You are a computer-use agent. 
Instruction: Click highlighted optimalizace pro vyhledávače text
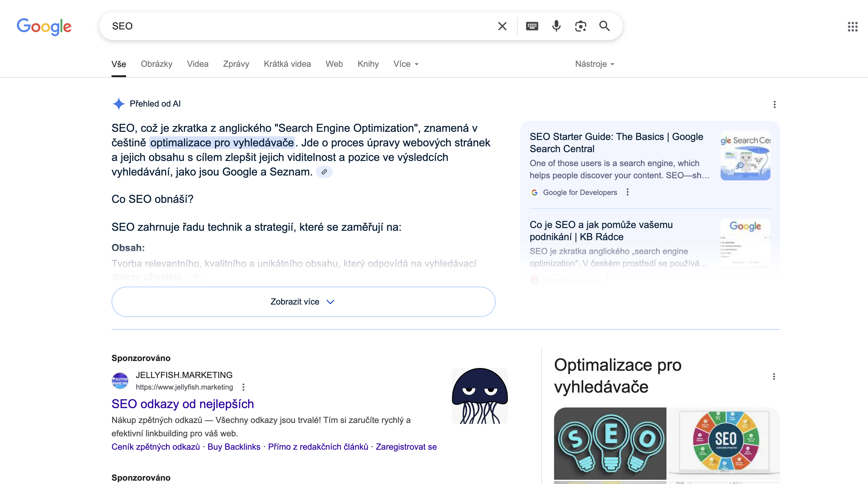click(222, 143)
